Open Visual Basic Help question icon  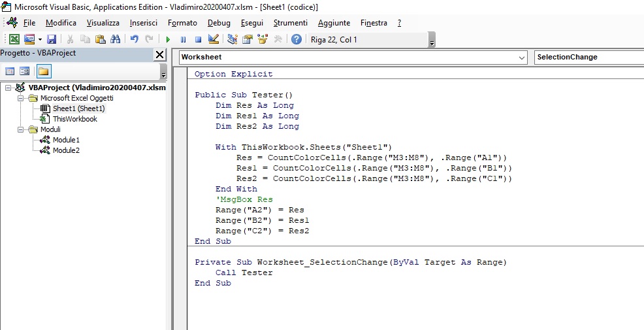click(x=296, y=39)
